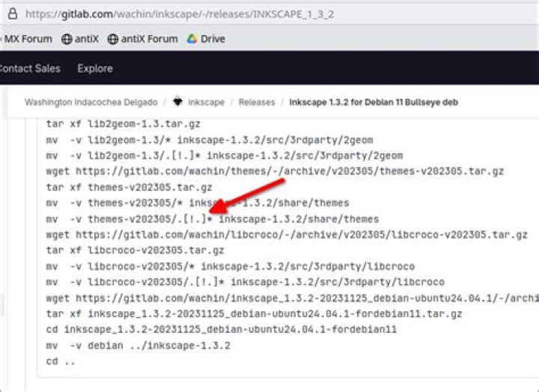The width and height of the screenshot is (539, 392).
Task: Open the Drive bookmark
Action: coord(206,39)
